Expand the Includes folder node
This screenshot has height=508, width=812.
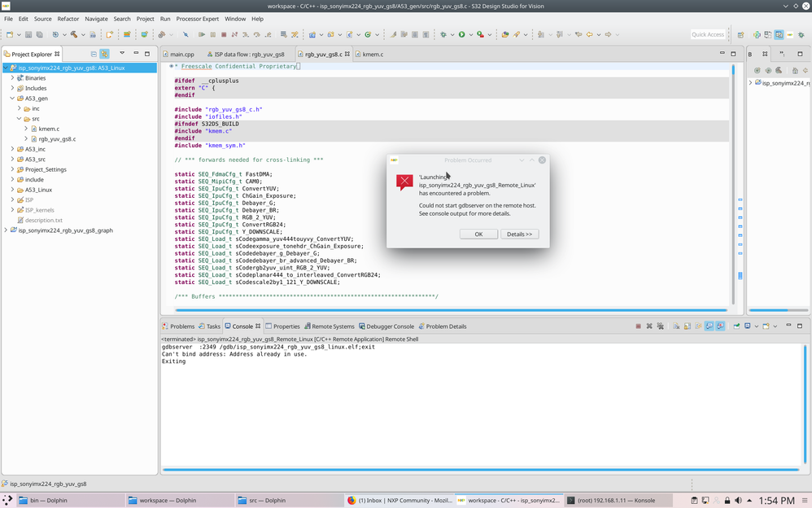click(12, 88)
